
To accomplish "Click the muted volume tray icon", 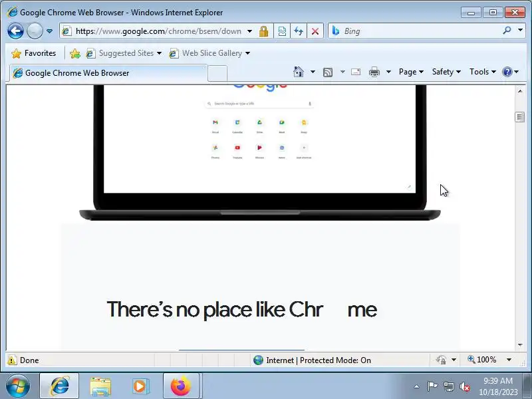I will pos(464,386).
